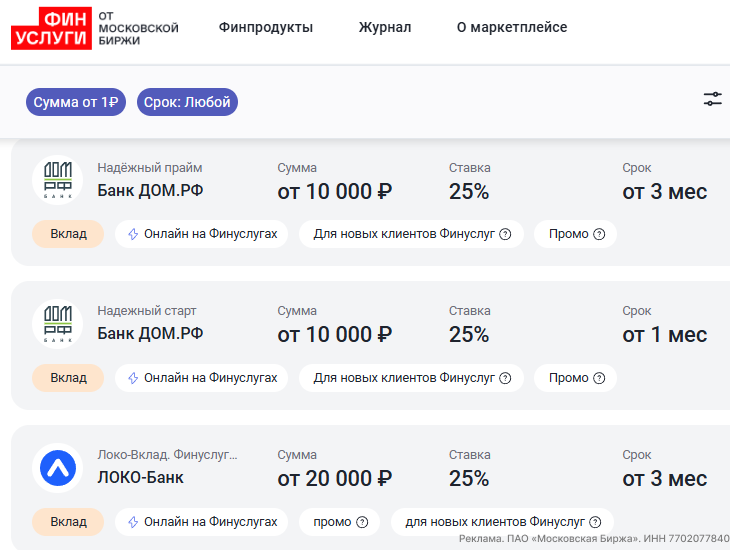Click Для новых клиентов Финуслуг tag in Надежный старт

[x=411, y=378]
